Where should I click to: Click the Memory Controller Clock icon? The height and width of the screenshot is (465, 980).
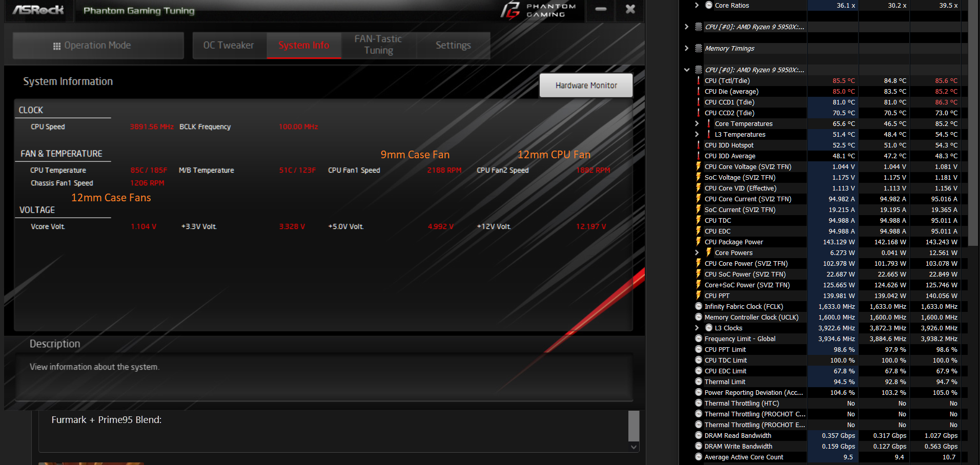click(699, 317)
